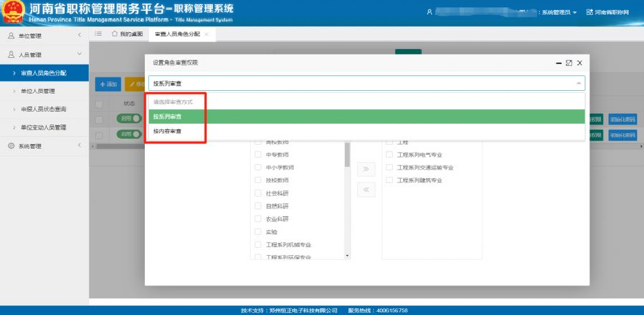
Task: Select 按内容审查 option in dropdown list
Action: click(x=366, y=131)
